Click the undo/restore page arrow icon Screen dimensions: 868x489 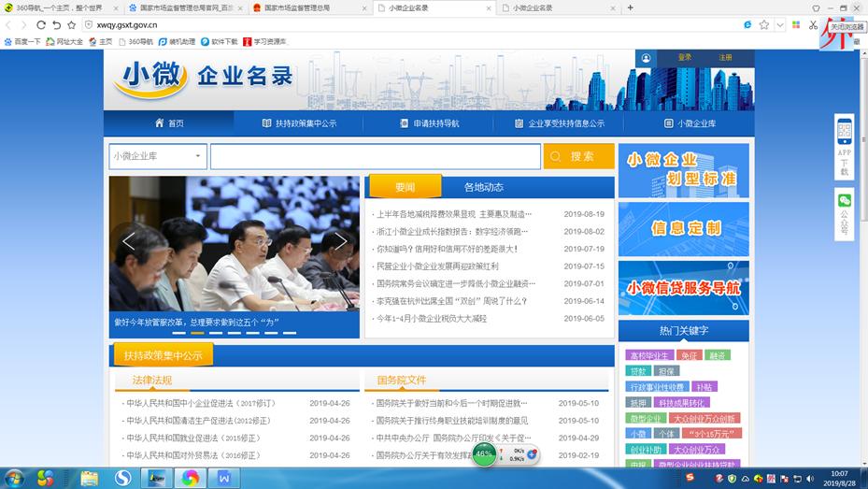pyautogui.click(x=56, y=25)
